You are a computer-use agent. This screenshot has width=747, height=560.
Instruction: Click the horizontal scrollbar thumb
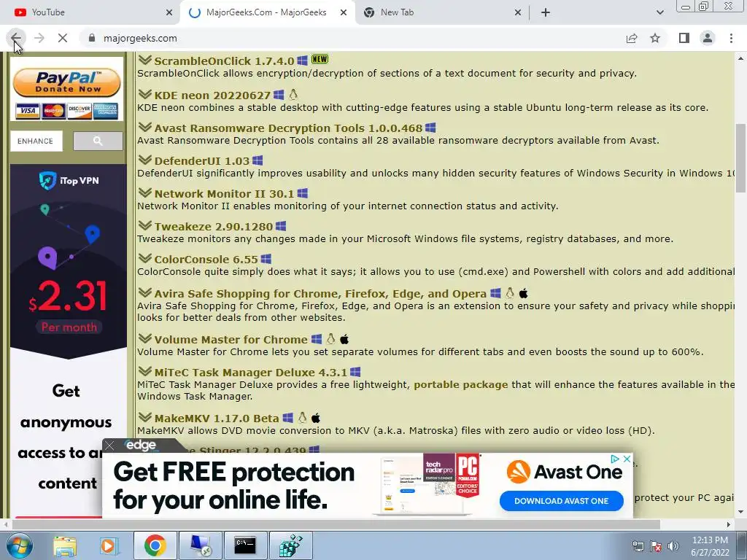[336, 524]
